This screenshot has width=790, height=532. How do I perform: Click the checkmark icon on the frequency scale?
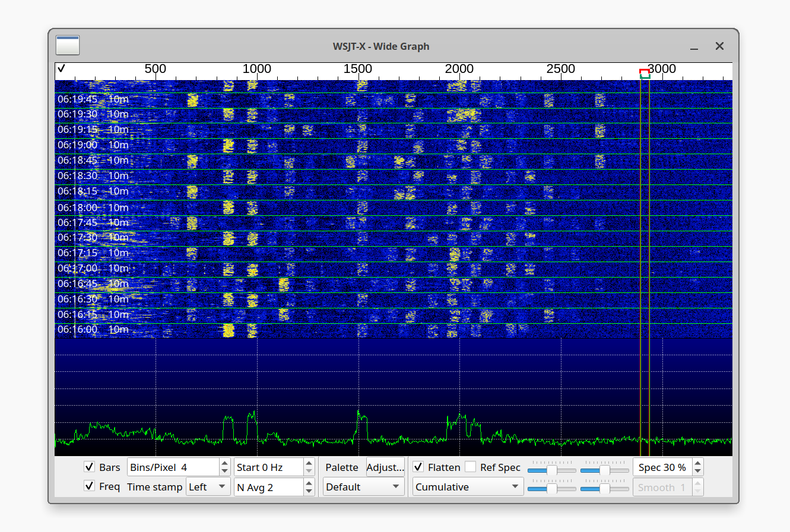61,69
